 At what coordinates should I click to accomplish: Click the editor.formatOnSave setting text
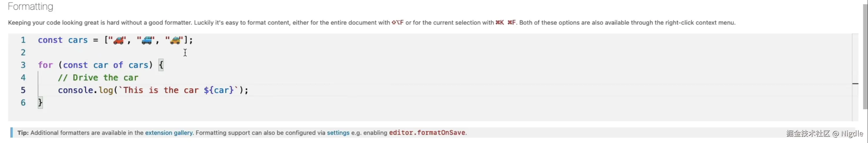pos(427,133)
